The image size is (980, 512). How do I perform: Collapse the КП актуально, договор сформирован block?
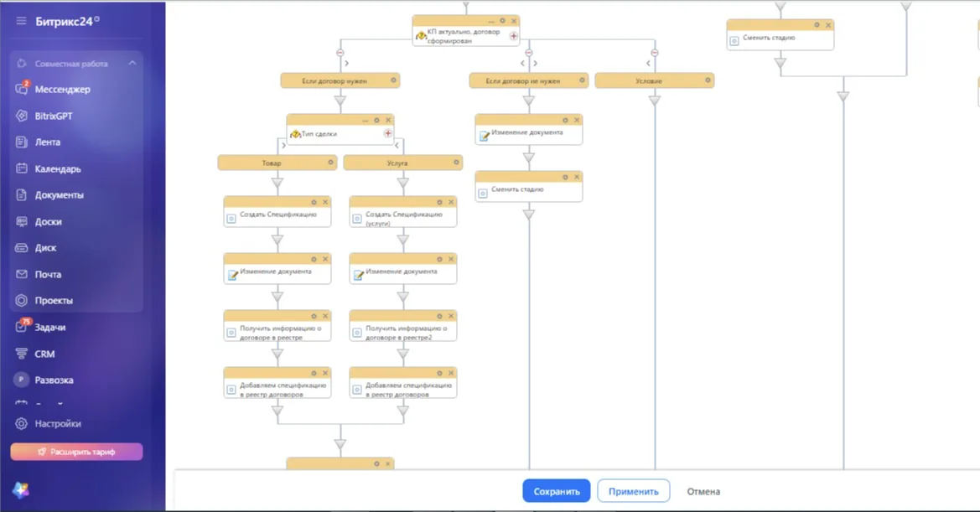(x=490, y=21)
